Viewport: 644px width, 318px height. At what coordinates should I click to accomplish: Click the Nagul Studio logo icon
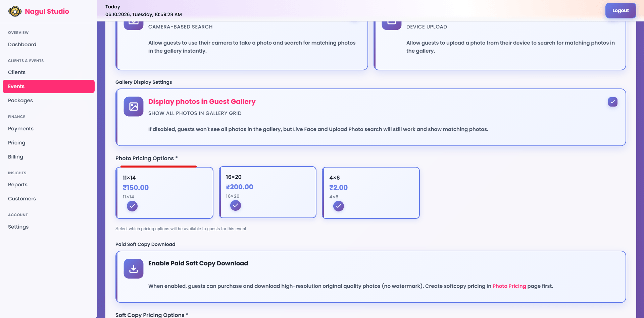(15, 11)
